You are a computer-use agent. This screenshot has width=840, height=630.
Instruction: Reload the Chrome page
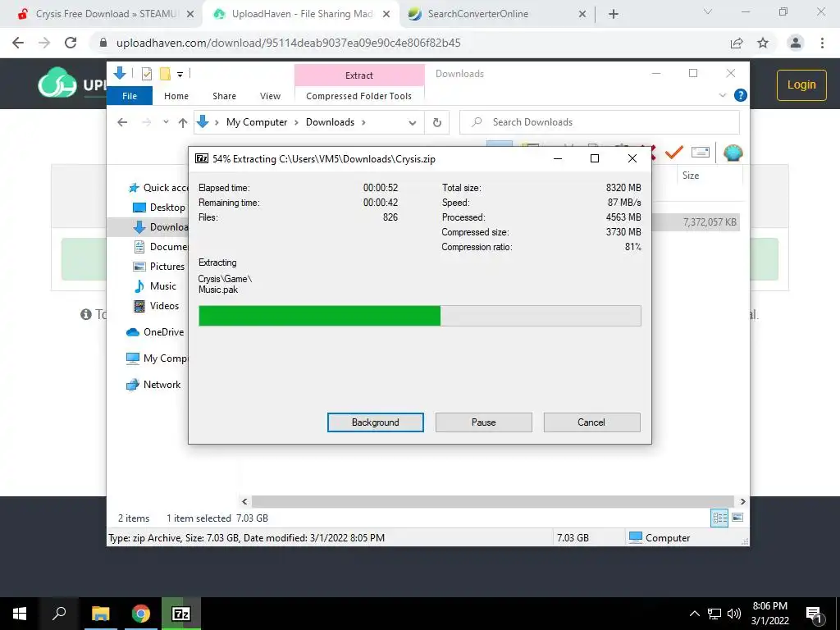[71, 43]
